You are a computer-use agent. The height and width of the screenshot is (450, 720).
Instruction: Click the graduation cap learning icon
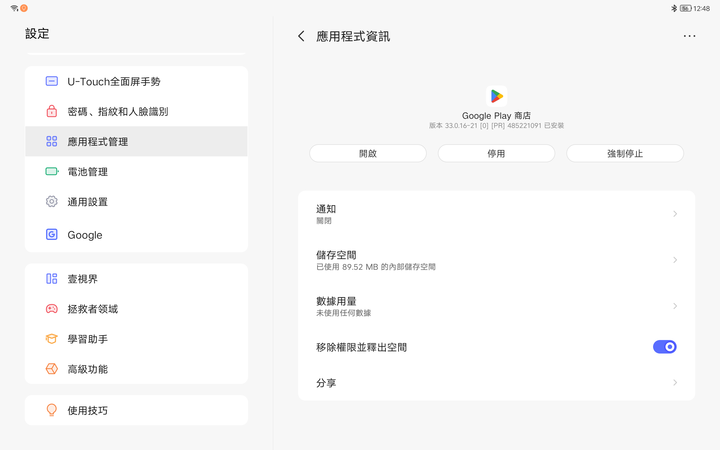(x=51, y=339)
